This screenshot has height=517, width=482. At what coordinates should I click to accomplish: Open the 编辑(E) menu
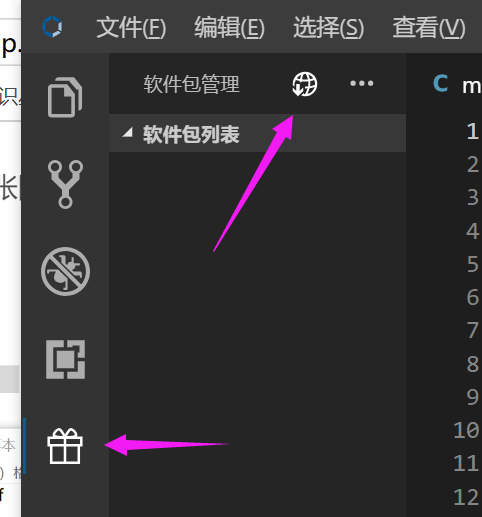(x=230, y=27)
